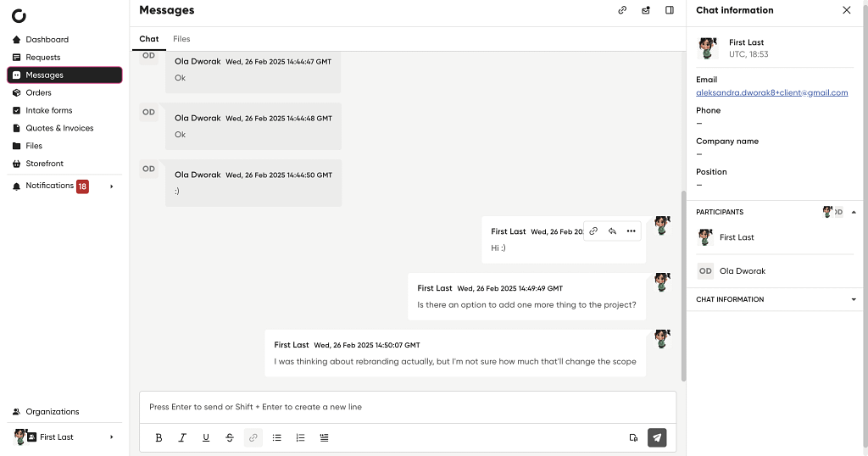Screen dimensions: 868x456
Task: Click the chat messages scrollbar
Action: [x=684, y=286]
